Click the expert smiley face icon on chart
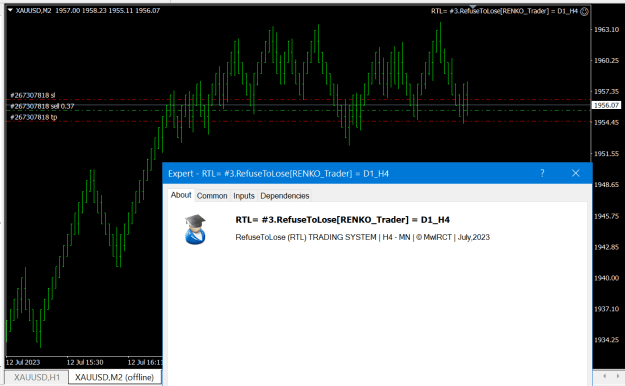This screenshot has width=625, height=386. coord(584,12)
